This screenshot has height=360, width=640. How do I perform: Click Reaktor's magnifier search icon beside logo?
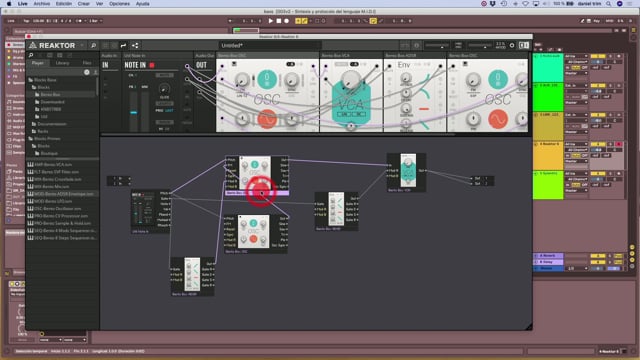[x=93, y=45]
